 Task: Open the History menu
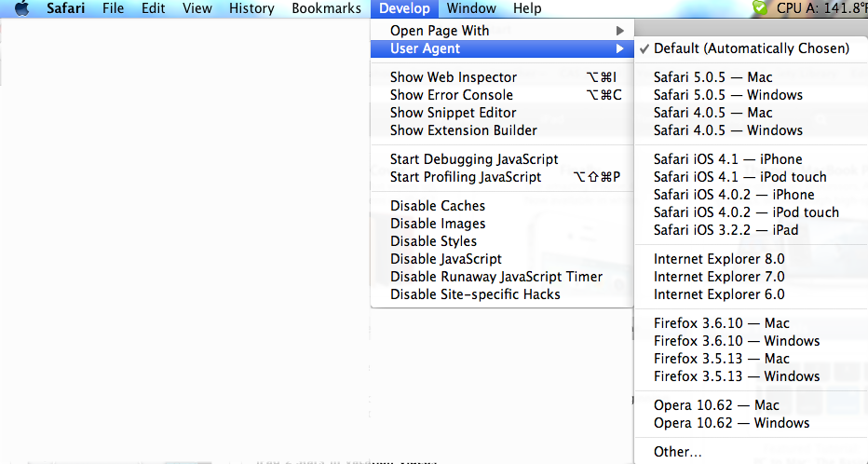[x=251, y=8]
